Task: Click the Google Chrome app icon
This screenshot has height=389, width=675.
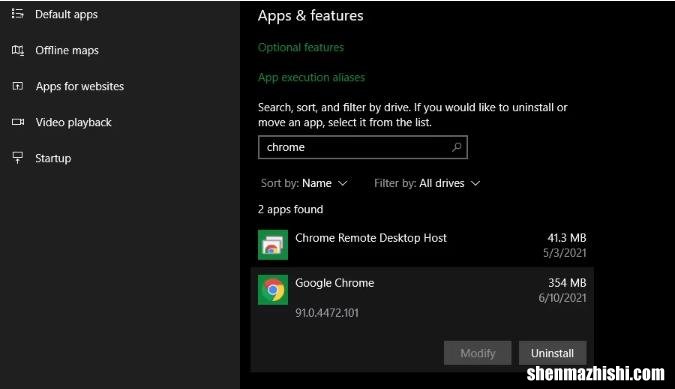Action: pyautogui.click(x=273, y=290)
